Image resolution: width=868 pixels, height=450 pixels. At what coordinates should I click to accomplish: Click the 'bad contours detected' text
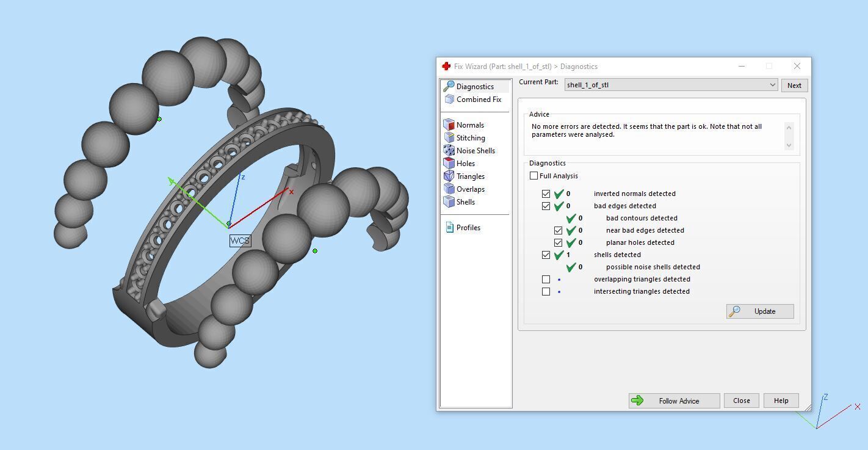pos(642,218)
